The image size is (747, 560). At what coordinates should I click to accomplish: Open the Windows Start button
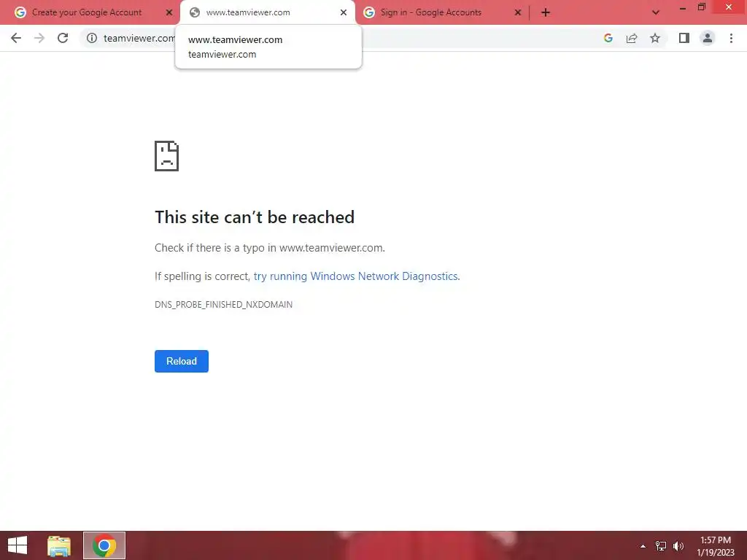pos(18,545)
